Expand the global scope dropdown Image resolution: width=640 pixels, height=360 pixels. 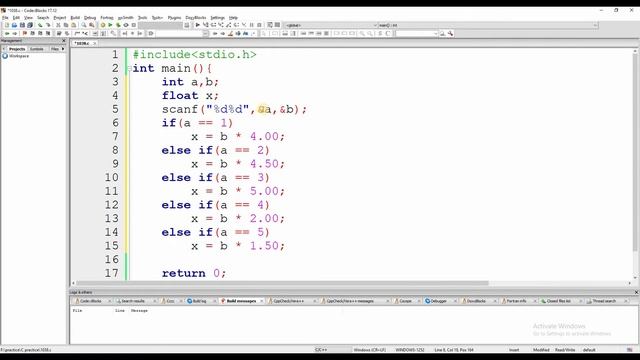click(376, 25)
